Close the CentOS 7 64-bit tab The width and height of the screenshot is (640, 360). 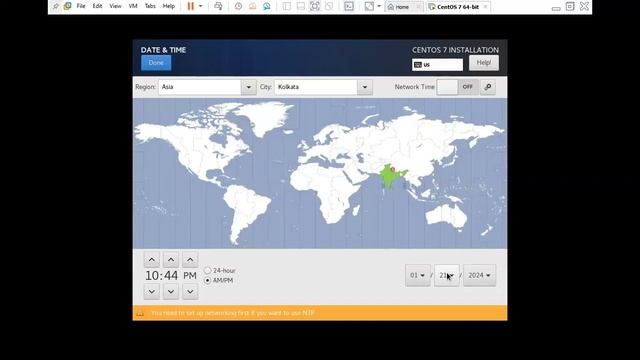tap(485, 7)
